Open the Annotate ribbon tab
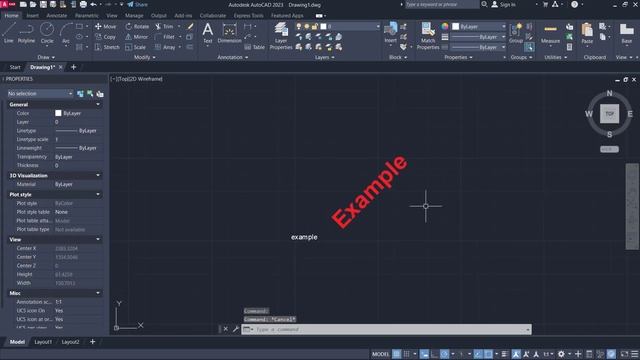 [x=57, y=16]
